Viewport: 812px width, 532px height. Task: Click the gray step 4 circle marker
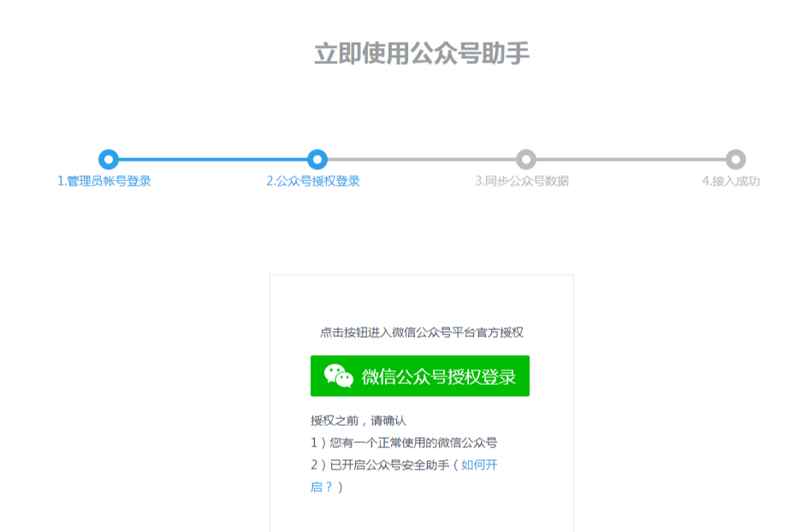736,159
